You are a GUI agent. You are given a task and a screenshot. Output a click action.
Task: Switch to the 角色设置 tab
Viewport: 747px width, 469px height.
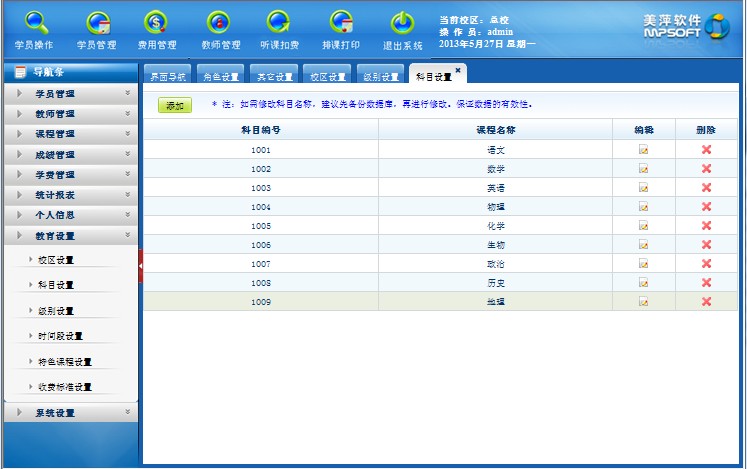221,77
